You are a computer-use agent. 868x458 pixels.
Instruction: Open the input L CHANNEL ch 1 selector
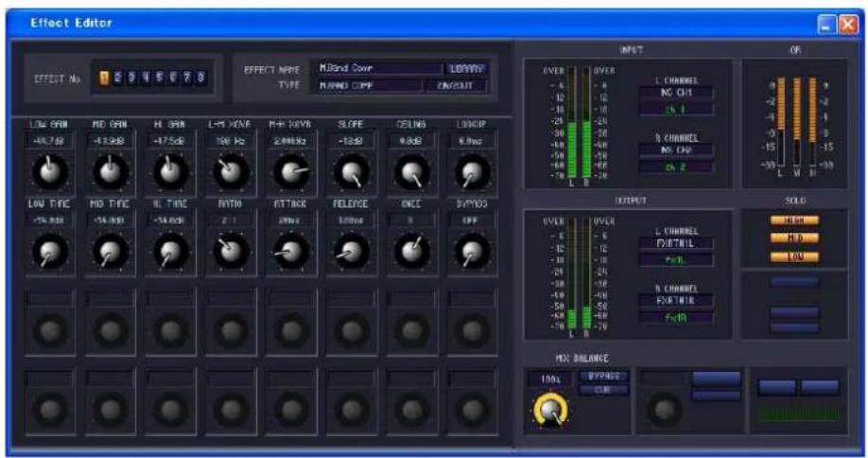676,109
